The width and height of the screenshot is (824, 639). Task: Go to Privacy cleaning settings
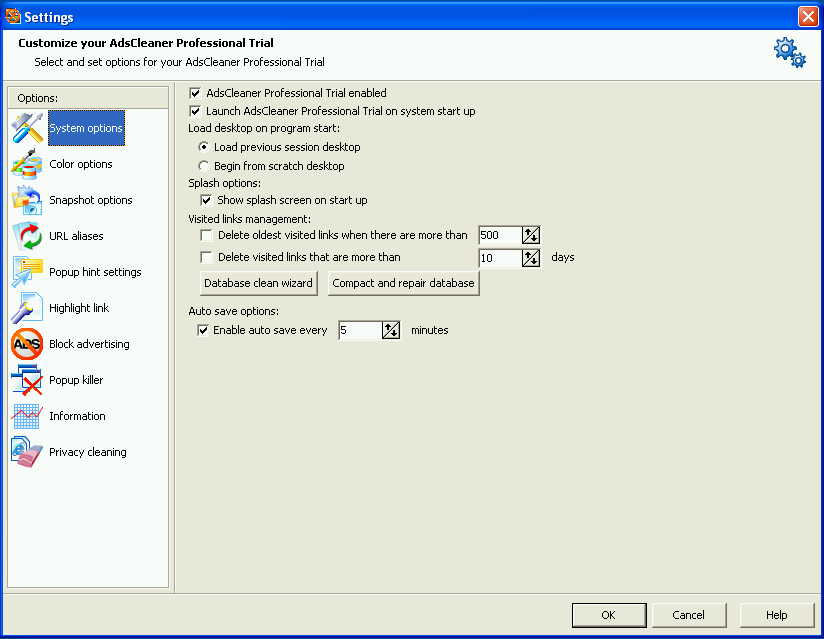coord(88,452)
